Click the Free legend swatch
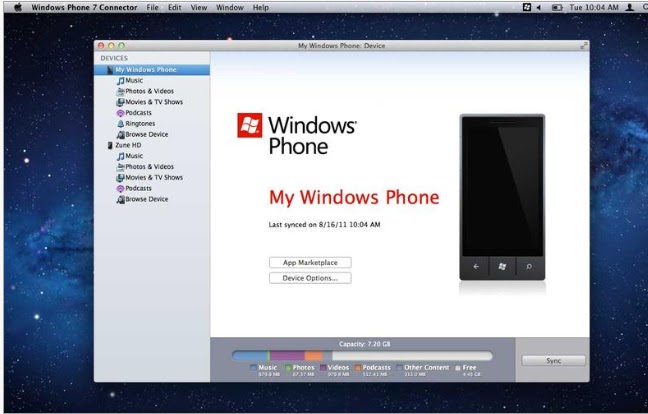This screenshot has height=414, width=648. 458,367
